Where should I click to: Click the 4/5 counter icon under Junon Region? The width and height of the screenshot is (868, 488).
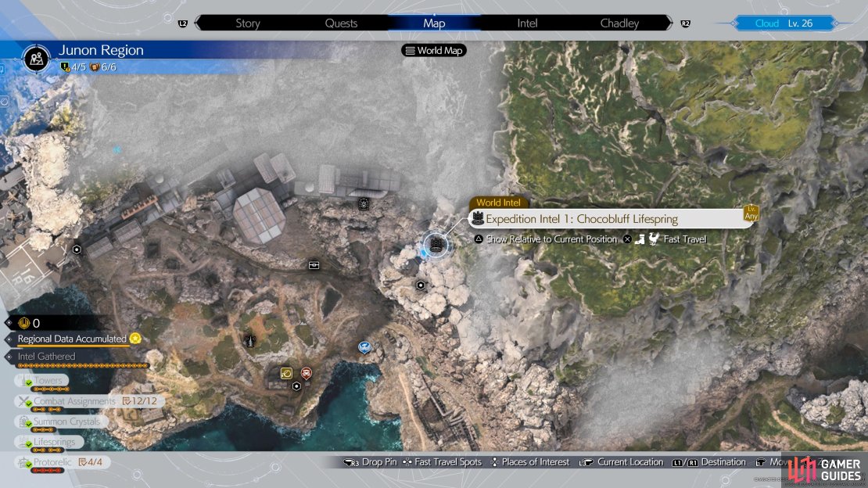(x=66, y=67)
